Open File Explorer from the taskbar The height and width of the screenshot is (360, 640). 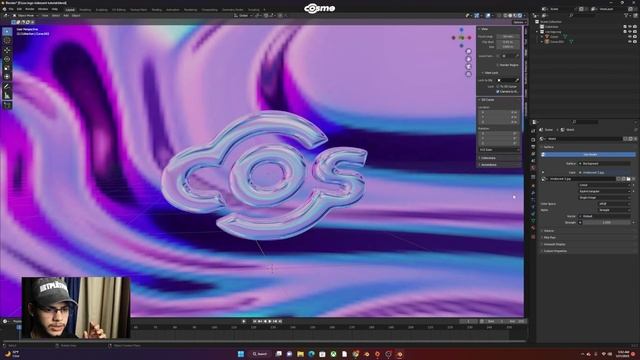coord(300,354)
